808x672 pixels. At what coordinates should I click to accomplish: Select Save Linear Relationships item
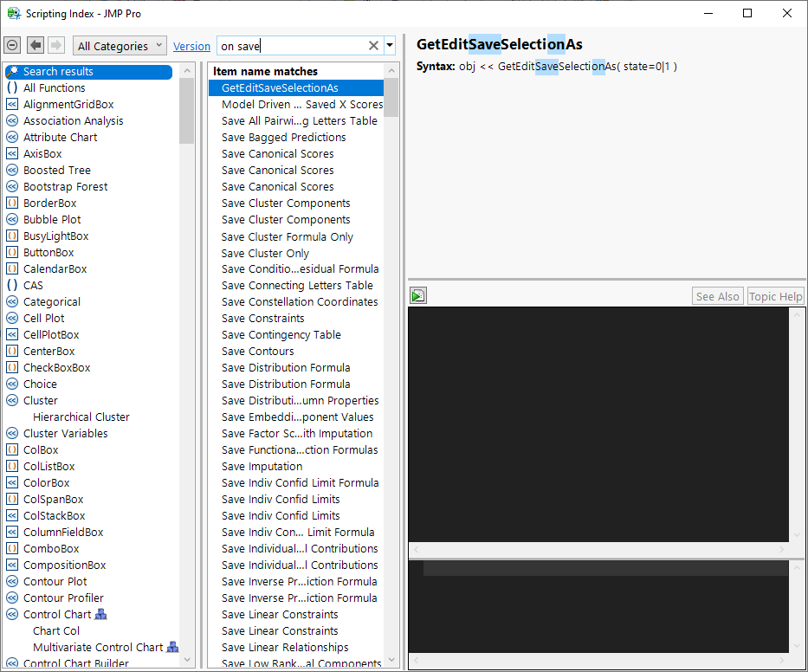(285, 647)
